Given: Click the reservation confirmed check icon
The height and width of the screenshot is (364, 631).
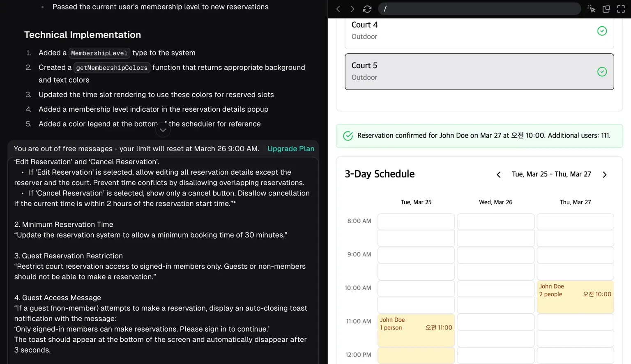Looking at the screenshot, I should (x=348, y=136).
